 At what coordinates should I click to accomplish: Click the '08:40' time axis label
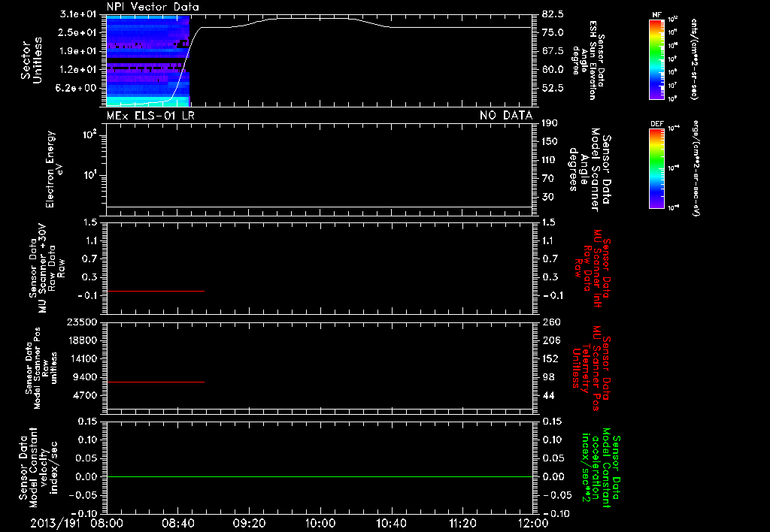pos(177,524)
